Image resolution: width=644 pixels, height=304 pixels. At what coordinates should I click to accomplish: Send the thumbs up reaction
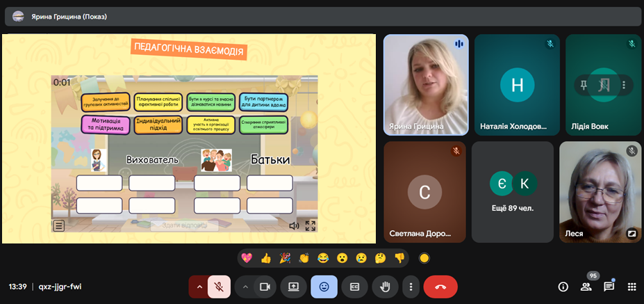[x=265, y=258]
